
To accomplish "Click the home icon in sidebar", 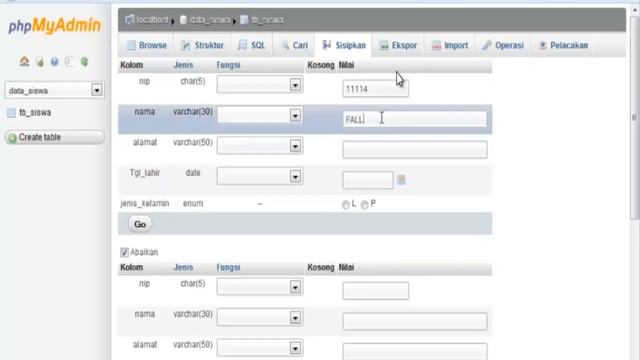I will coord(24,62).
